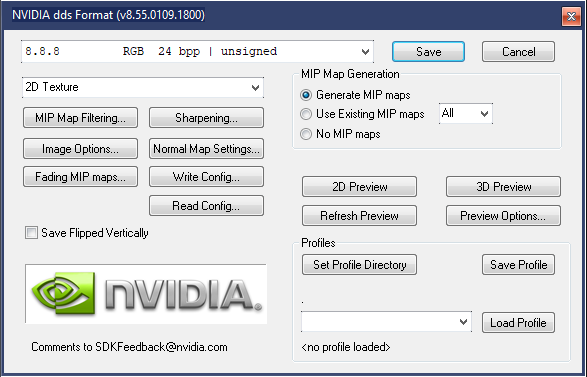Screen dimensions: 587x377
Task: Open the empty profile selection dropdown
Action: pyautogui.click(x=386, y=322)
